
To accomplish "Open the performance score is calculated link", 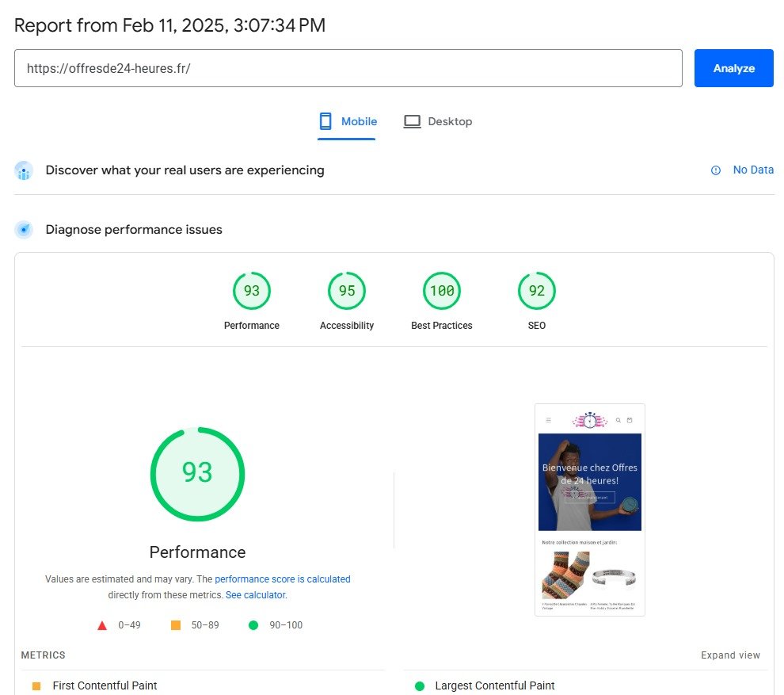I will click(283, 579).
